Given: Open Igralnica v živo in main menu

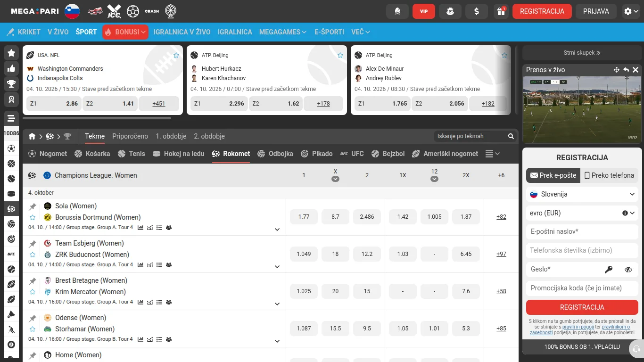Looking at the screenshot, I should point(182,32).
